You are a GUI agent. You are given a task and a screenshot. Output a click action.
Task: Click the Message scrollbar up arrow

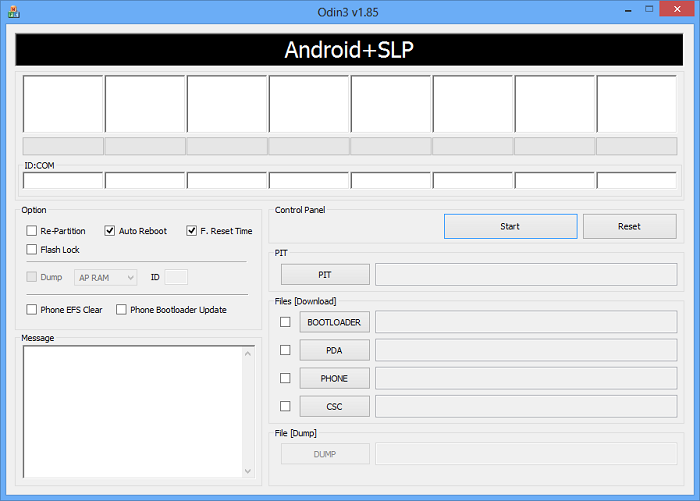(x=248, y=354)
